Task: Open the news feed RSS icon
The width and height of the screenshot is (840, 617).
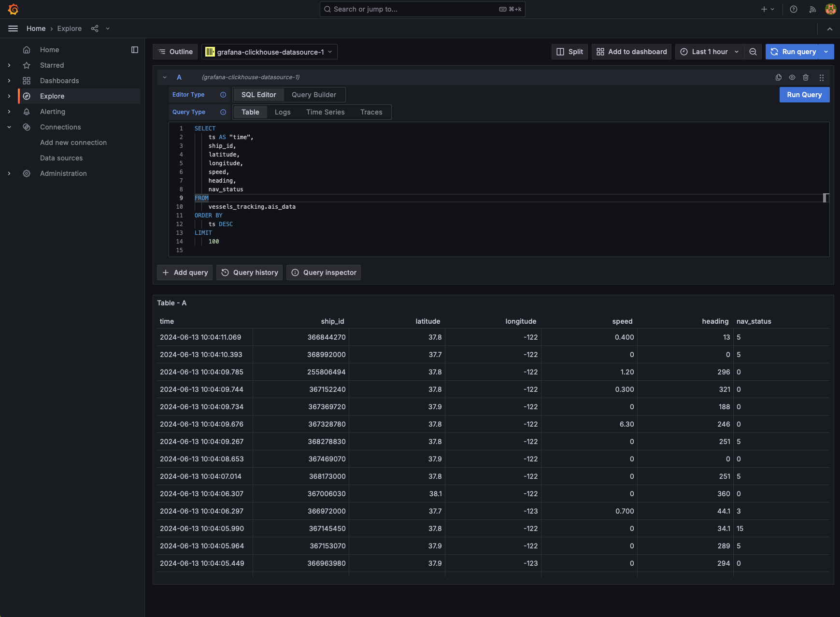Action: point(812,9)
